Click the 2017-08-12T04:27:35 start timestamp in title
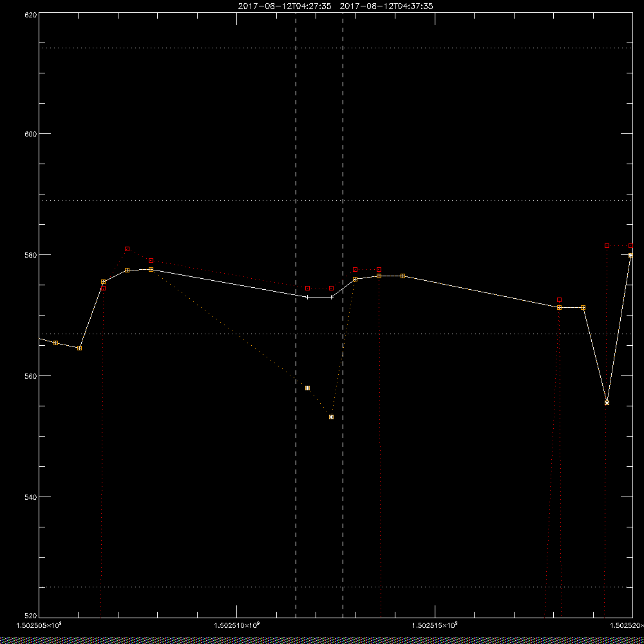The height and width of the screenshot is (644, 644). 285,6
